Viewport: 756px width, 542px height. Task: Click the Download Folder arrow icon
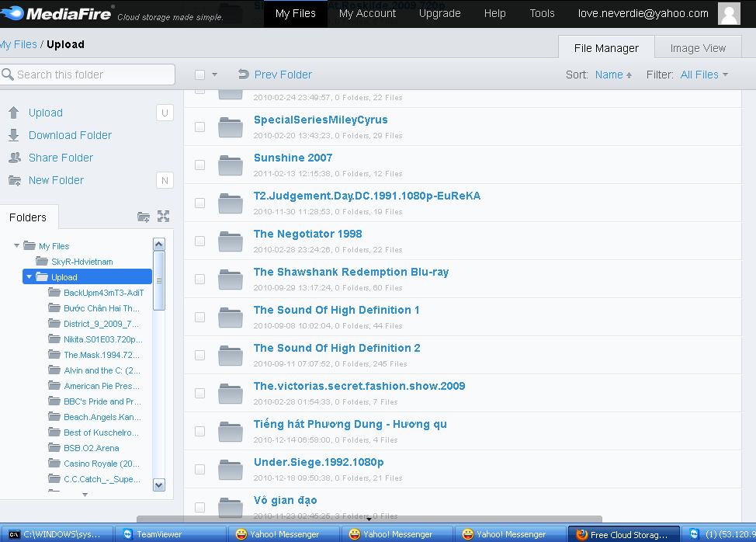[14, 135]
